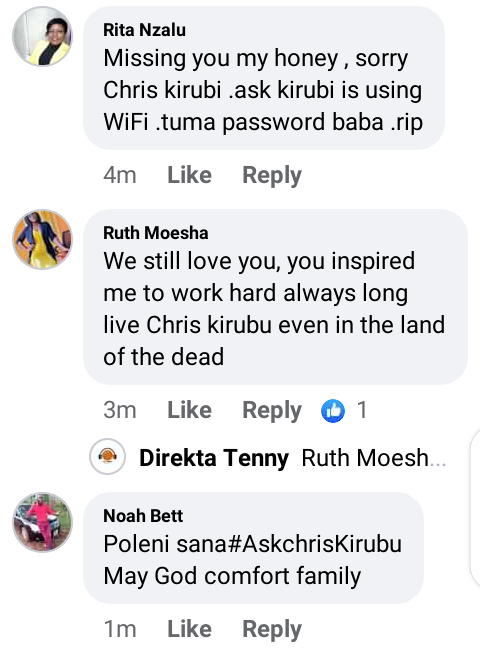The image size is (480, 657).
Task: Open the Rita Nzalu name link
Action: tap(145, 30)
